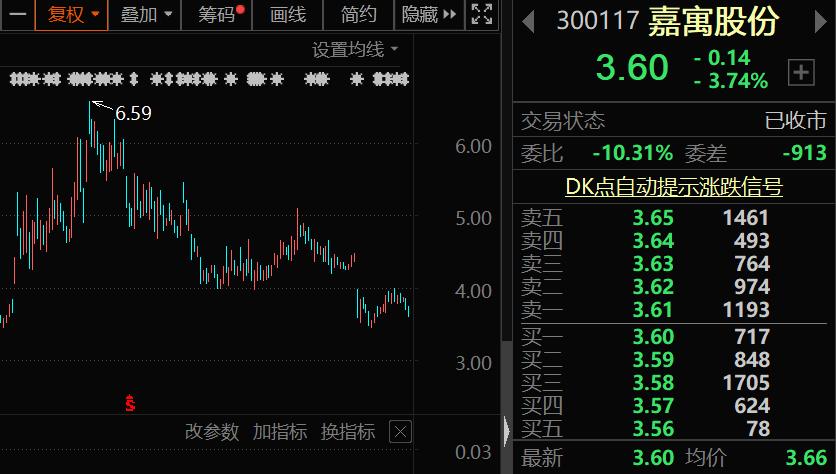
Task: Toggle 简约 simple mode
Action: point(359,14)
